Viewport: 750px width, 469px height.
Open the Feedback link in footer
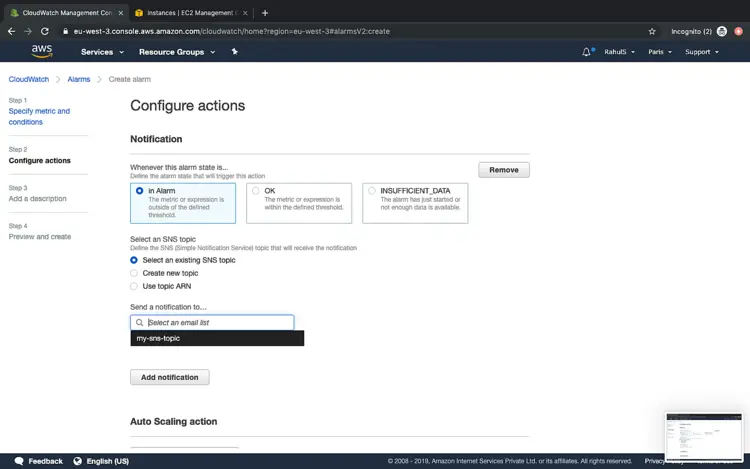pyautogui.click(x=45, y=461)
